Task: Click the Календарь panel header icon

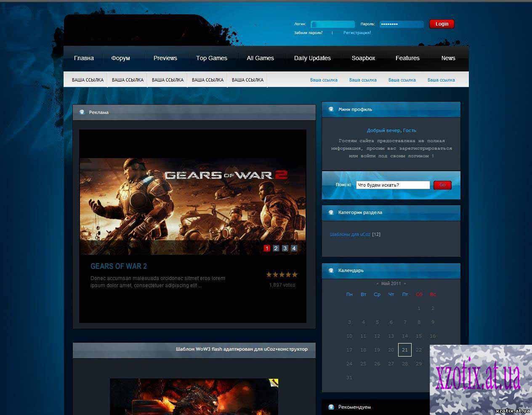Action: tap(331, 270)
